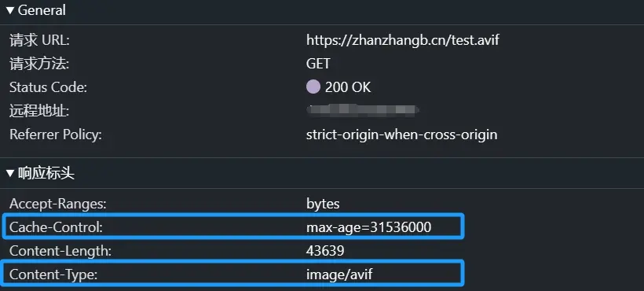The height and width of the screenshot is (291, 644).
Task: Click the Content-Length header label
Action: pos(60,251)
